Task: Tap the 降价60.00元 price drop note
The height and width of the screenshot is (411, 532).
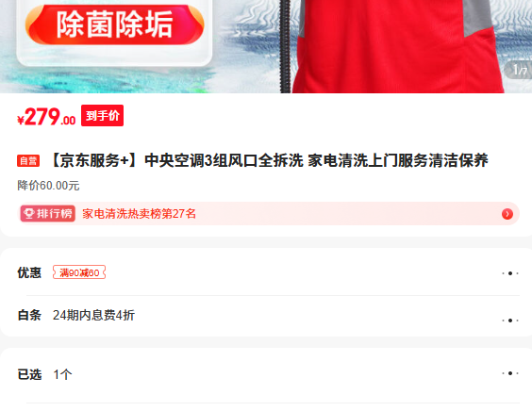Action: coord(48,186)
